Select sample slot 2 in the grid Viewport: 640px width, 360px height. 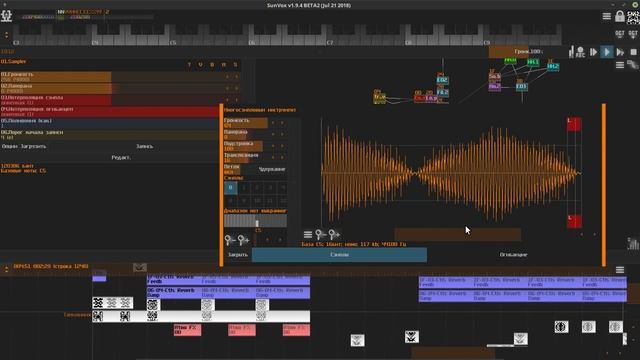pos(257,188)
